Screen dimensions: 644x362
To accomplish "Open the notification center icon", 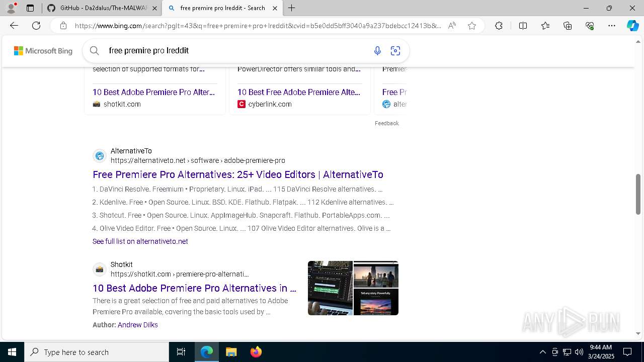I will 628,352.
